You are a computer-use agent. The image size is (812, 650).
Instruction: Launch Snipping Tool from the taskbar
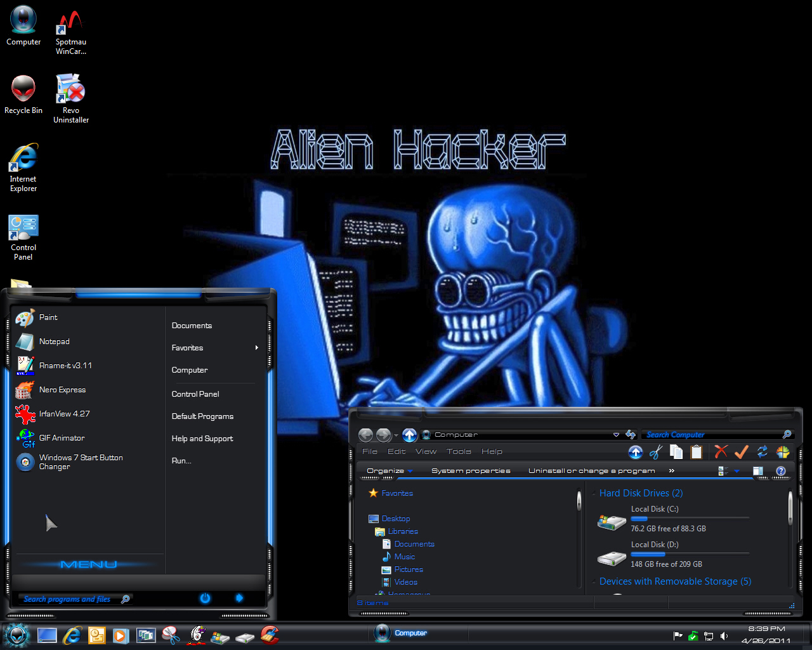(x=171, y=635)
